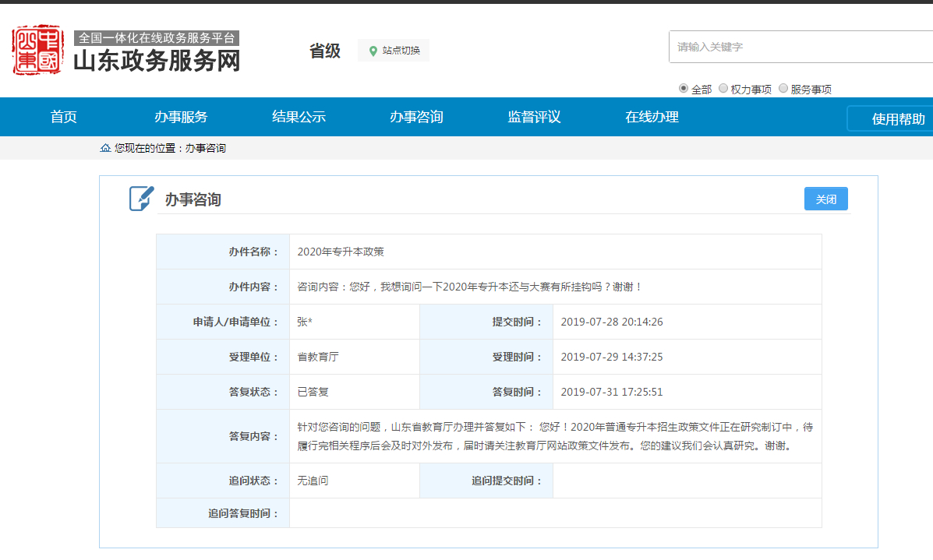Select the 全部 radio button

click(x=684, y=89)
